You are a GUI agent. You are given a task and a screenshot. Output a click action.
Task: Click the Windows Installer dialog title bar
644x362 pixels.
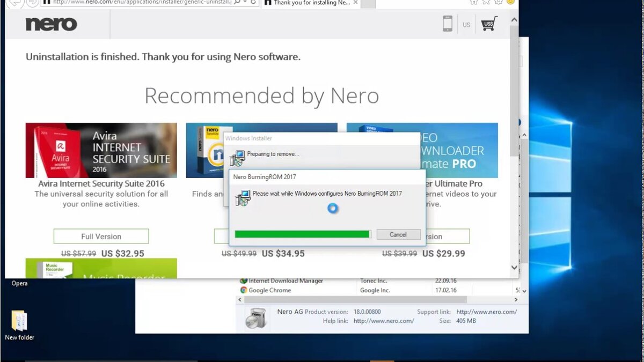point(322,138)
